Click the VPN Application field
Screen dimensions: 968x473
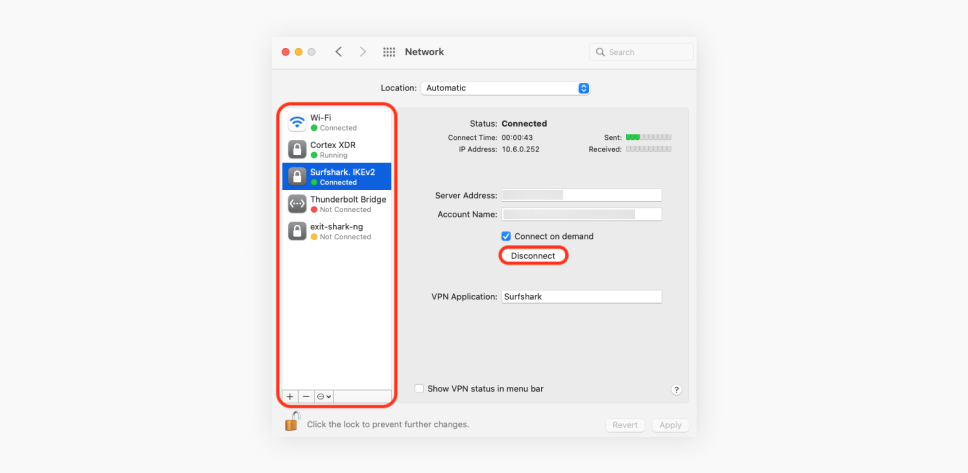tap(582, 296)
